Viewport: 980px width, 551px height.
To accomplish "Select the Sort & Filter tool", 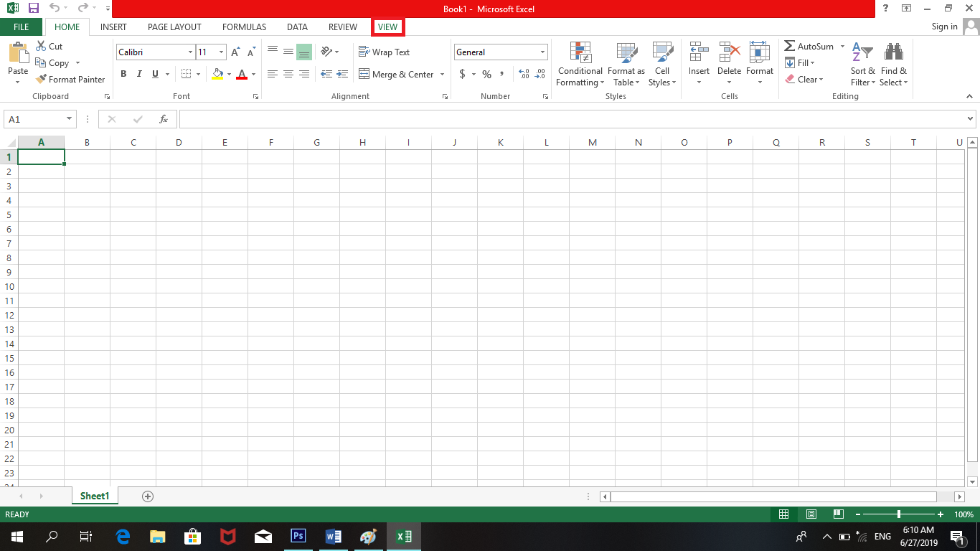I will coord(862,64).
